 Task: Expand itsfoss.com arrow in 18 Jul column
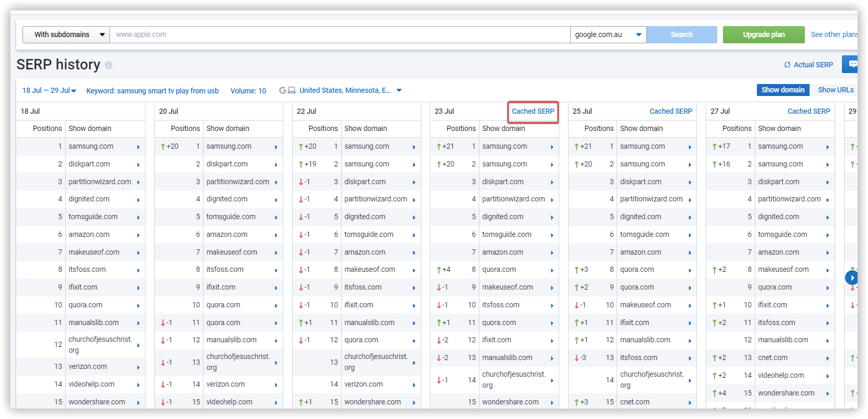[x=138, y=270]
